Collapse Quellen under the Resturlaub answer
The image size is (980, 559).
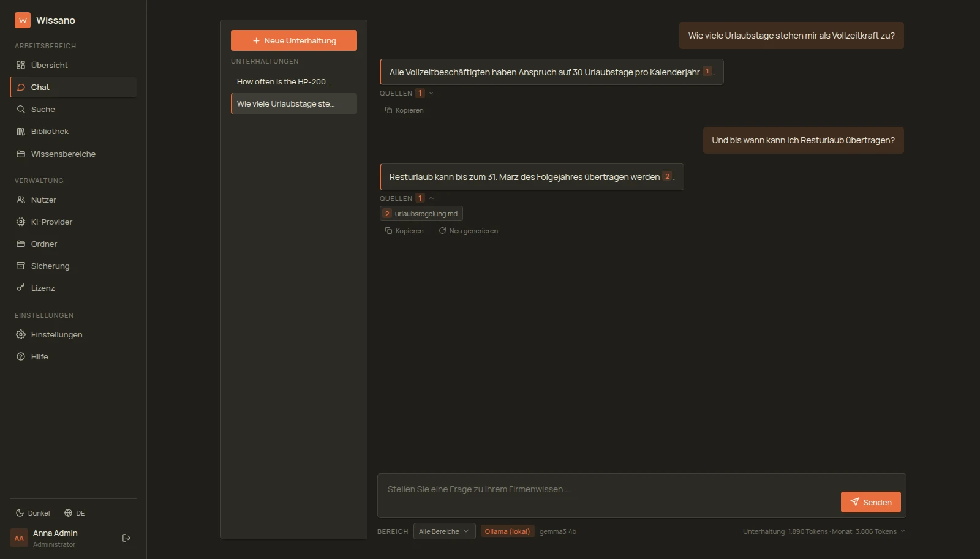click(x=407, y=198)
